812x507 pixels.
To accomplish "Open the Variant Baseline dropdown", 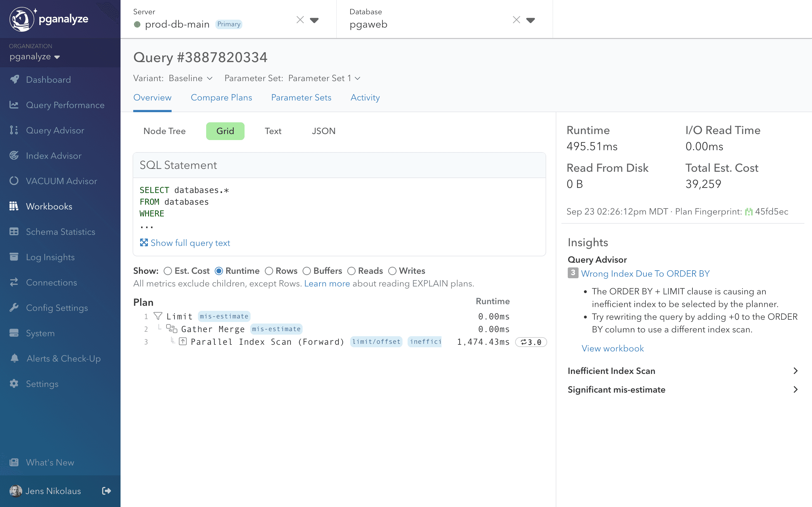I will point(190,79).
